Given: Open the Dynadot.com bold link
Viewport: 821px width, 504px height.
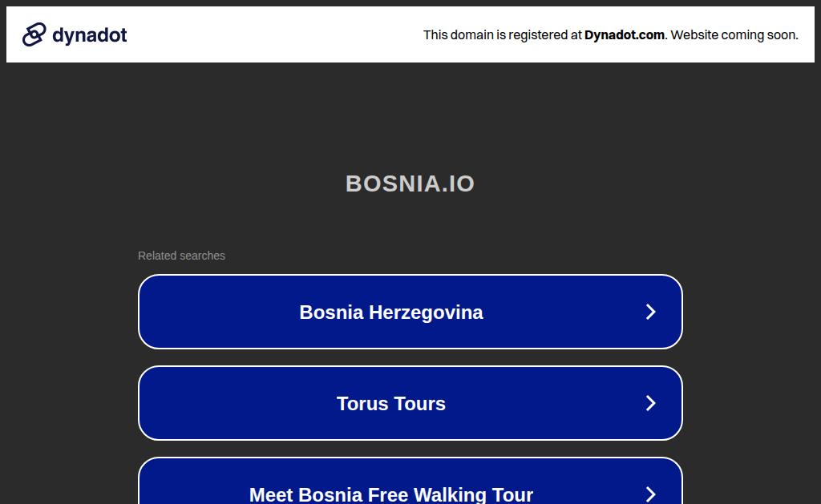Looking at the screenshot, I should coord(624,35).
